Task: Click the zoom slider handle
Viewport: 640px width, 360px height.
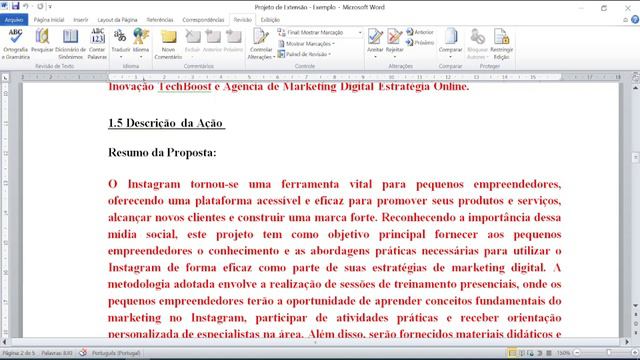Action: (x=609, y=353)
